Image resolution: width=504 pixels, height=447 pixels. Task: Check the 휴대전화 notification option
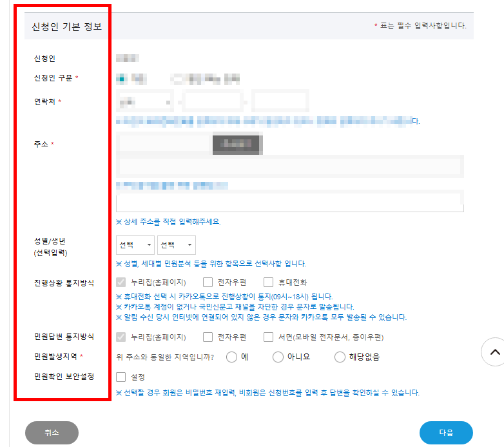(x=268, y=283)
